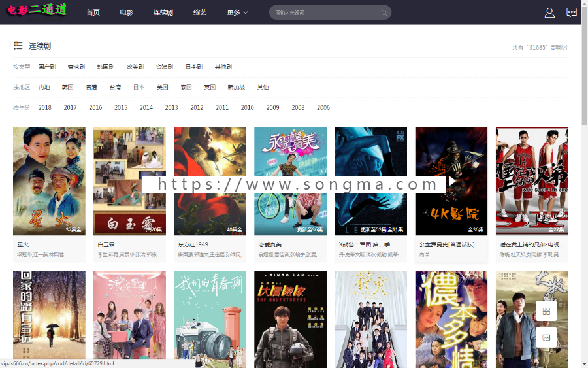Open the user account icon
This screenshot has width=588, height=368.
[549, 13]
